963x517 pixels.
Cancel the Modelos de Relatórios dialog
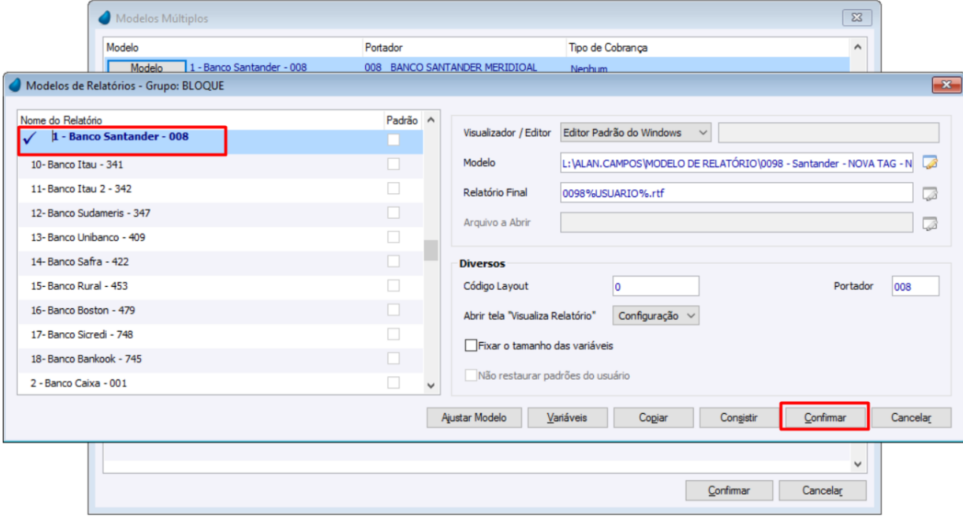pos(911,418)
